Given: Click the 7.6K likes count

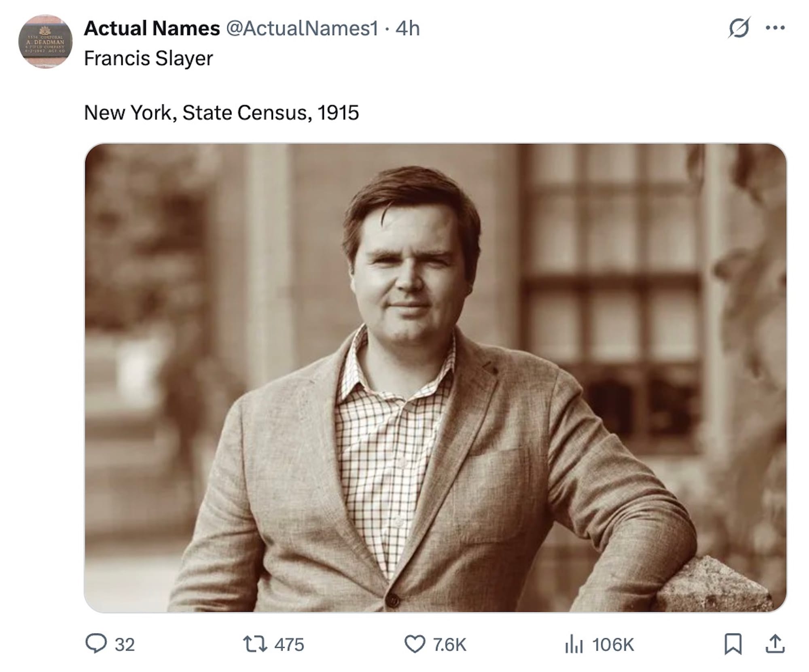Looking at the screenshot, I should (449, 644).
